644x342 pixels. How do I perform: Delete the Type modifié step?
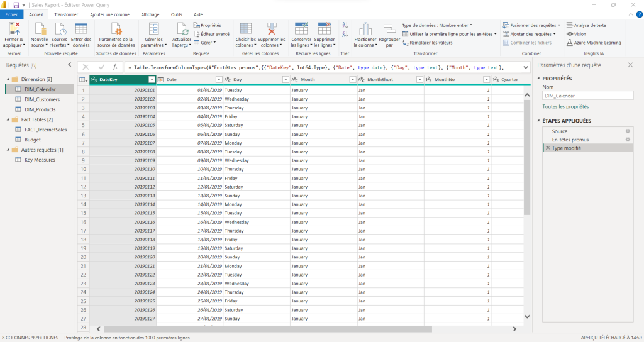pos(548,148)
